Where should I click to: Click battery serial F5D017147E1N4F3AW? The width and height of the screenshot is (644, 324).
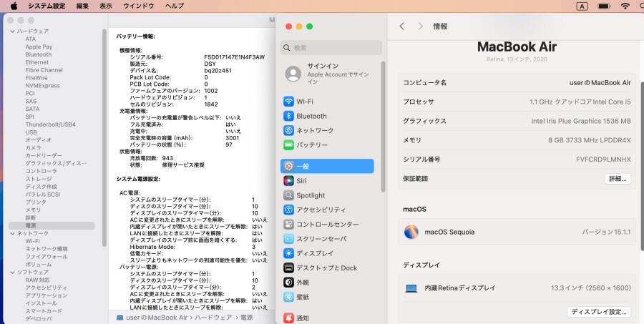235,57
